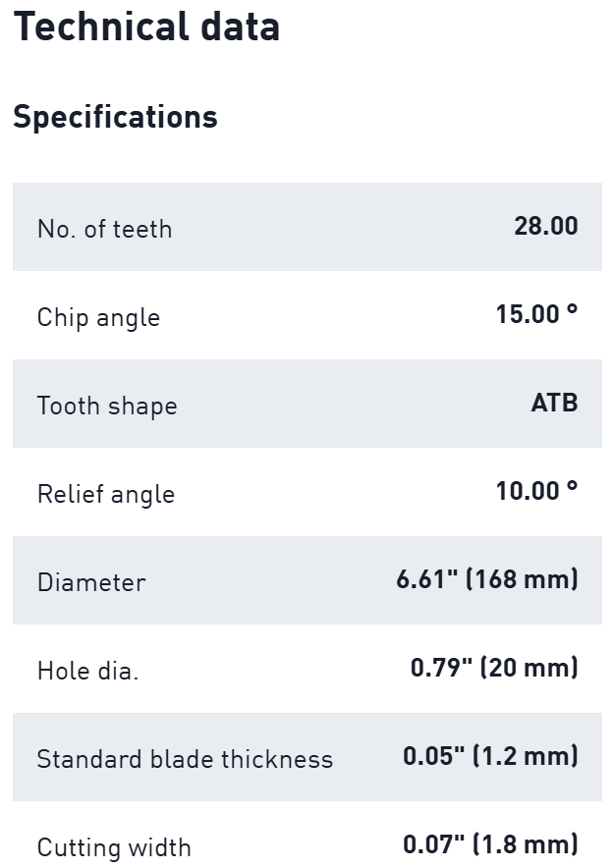
Task: Click the 10.00 ° relief angle value
Action: click(536, 491)
